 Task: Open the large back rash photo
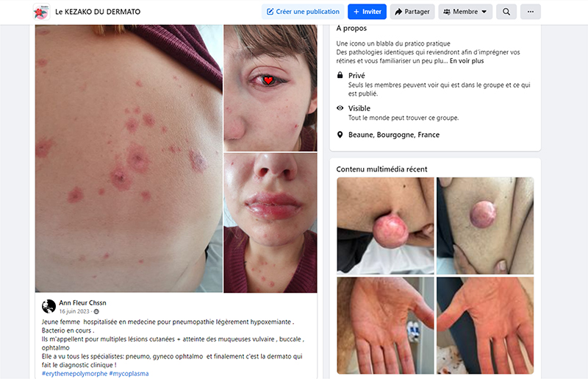(x=129, y=158)
